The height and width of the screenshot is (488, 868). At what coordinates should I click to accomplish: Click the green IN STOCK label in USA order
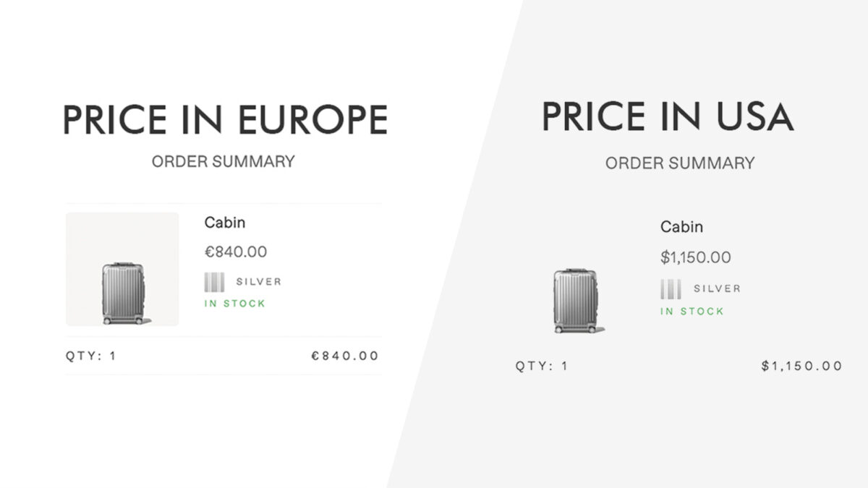point(692,312)
